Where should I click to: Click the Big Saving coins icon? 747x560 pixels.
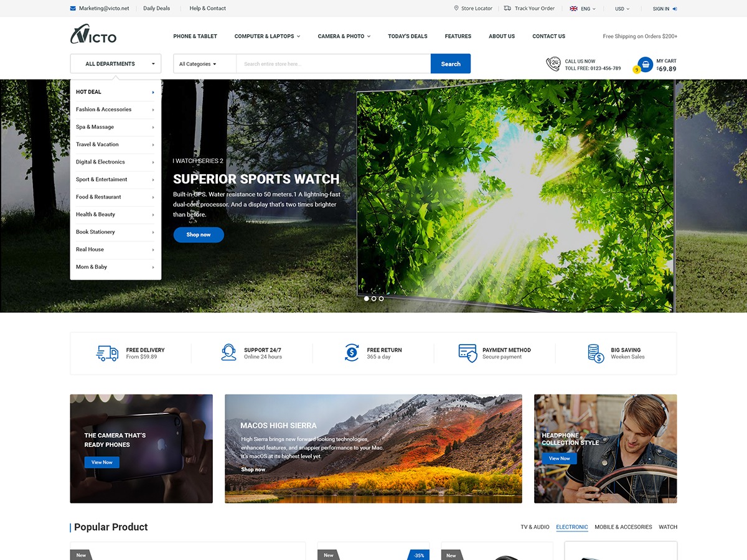[596, 353]
